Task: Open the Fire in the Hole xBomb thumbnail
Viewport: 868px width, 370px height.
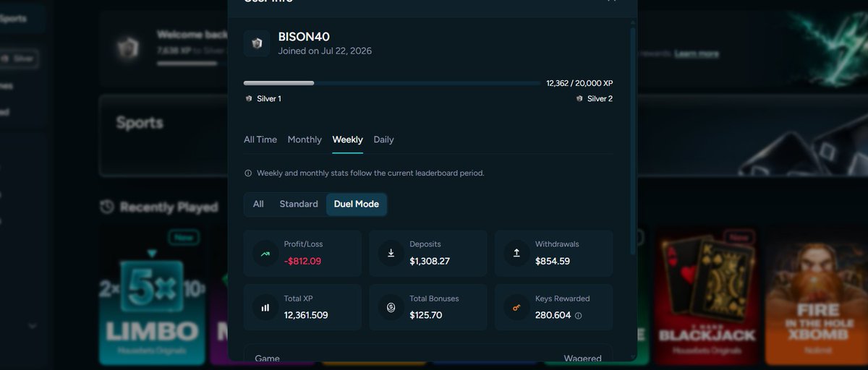Action: click(x=817, y=296)
